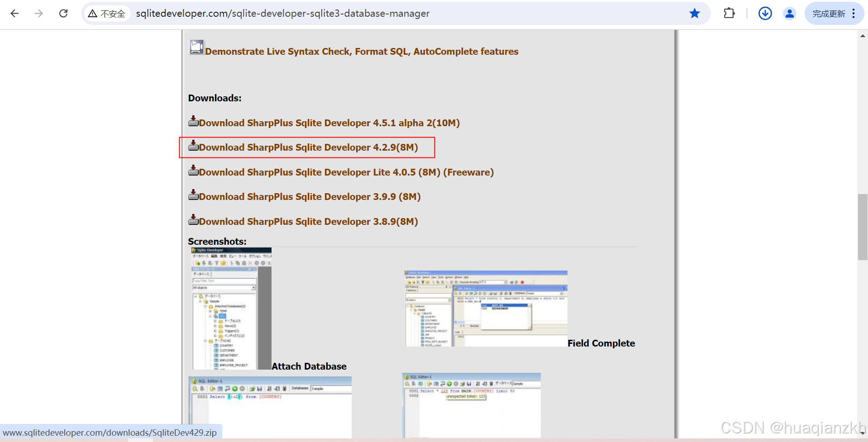Viewport: 868px width, 442px height.
Task: Click the Field Complete caption
Action: click(601, 343)
